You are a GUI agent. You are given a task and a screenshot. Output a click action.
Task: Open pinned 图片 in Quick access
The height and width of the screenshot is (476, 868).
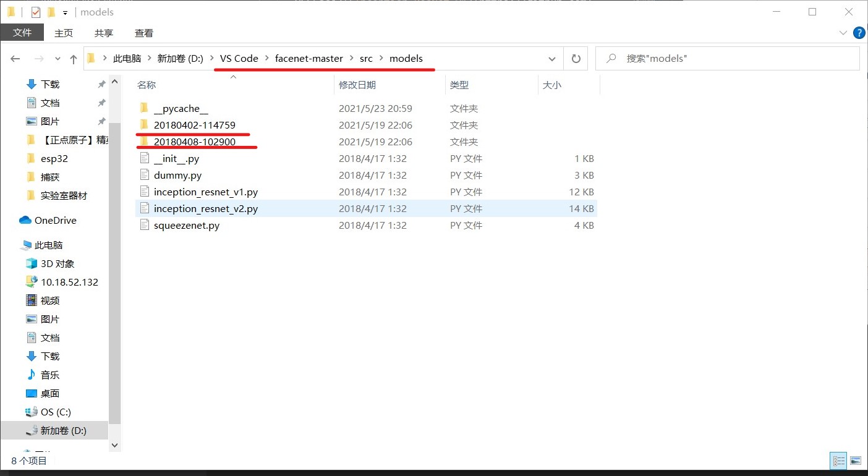50,121
